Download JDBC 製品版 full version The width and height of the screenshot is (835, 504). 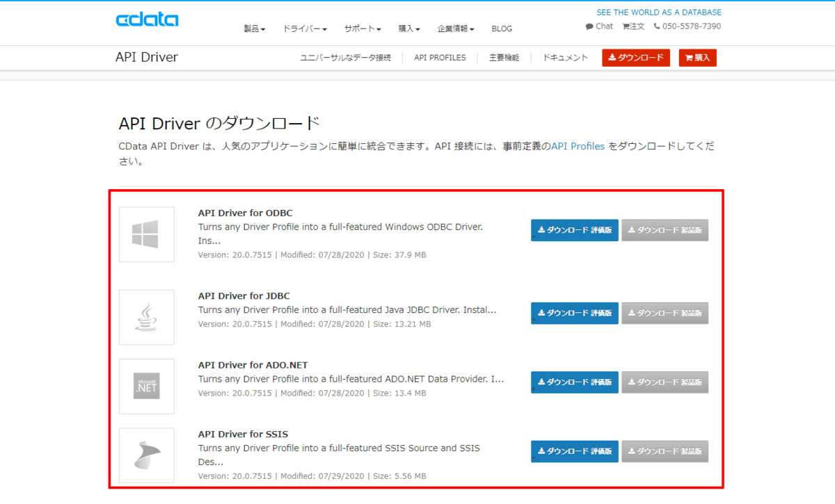click(x=665, y=313)
